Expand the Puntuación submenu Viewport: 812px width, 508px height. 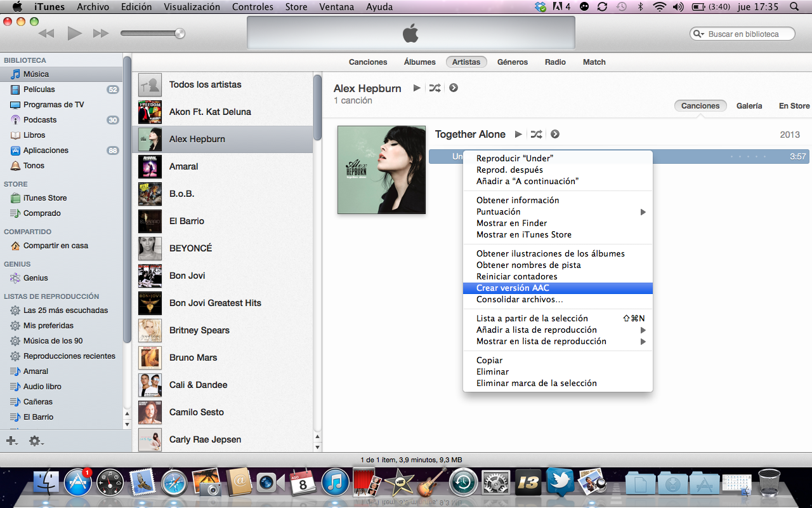tap(558, 212)
